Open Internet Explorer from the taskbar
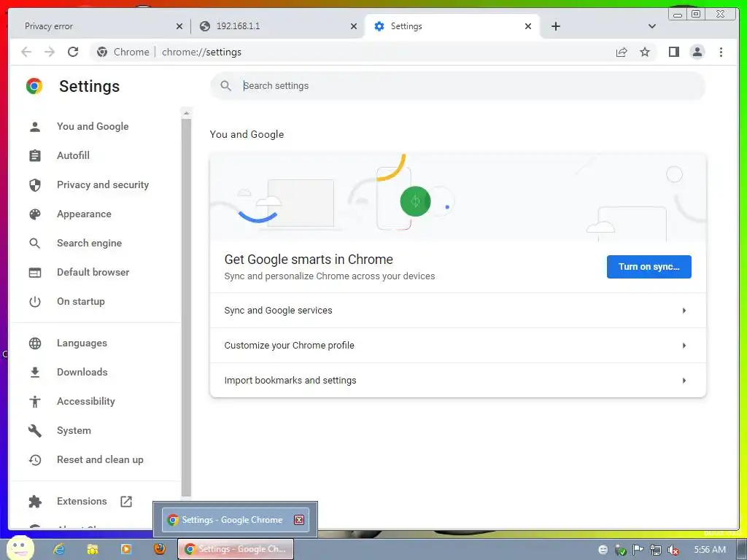The image size is (747, 560). click(x=59, y=549)
